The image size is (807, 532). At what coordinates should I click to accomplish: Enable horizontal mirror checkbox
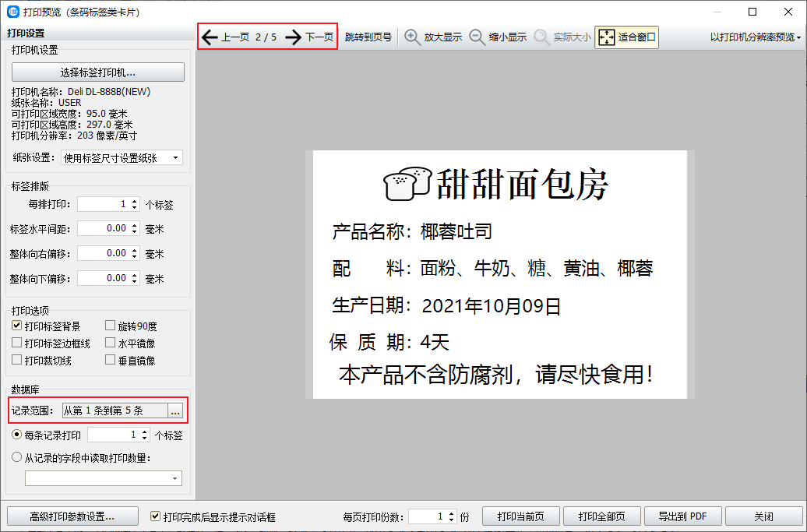pyautogui.click(x=111, y=343)
